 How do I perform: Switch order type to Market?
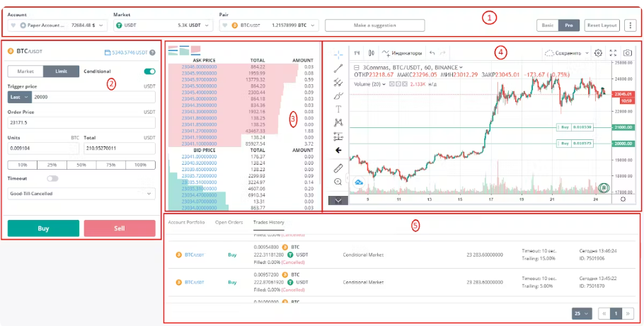(25, 71)
